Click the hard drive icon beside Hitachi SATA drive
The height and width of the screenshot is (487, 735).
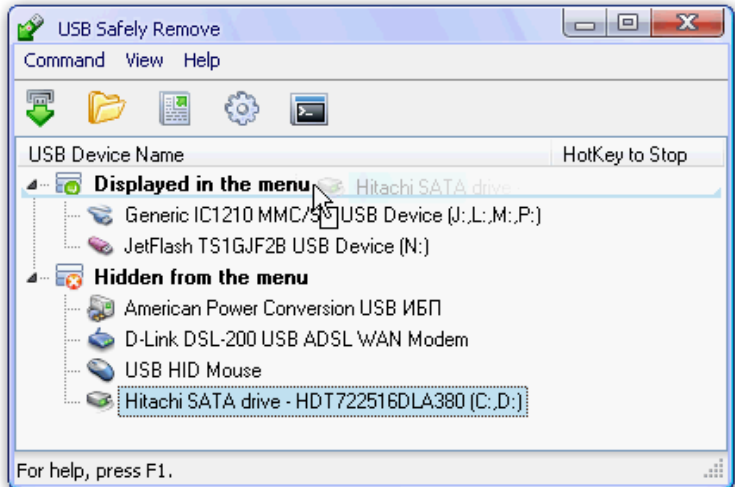100,401
